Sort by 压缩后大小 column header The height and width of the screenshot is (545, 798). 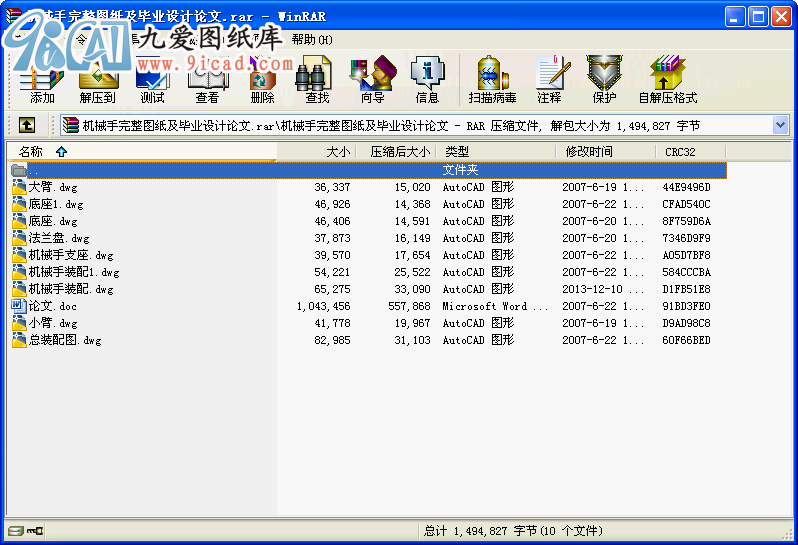(x=400, y=152)
